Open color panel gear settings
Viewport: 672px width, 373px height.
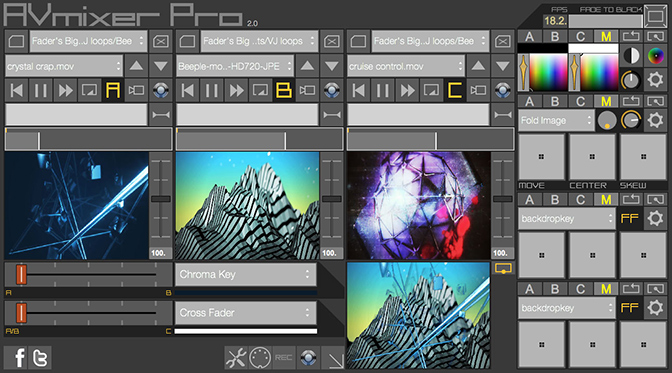tap(655, 80)
